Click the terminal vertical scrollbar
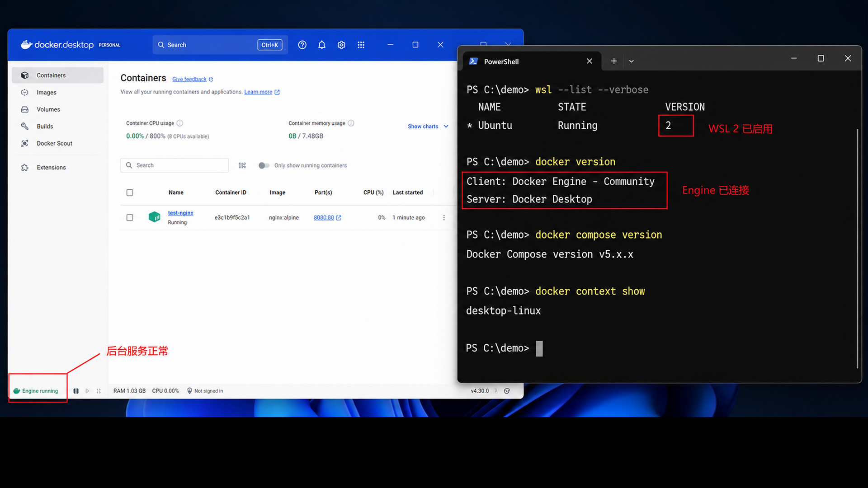 tap(857, 249)
